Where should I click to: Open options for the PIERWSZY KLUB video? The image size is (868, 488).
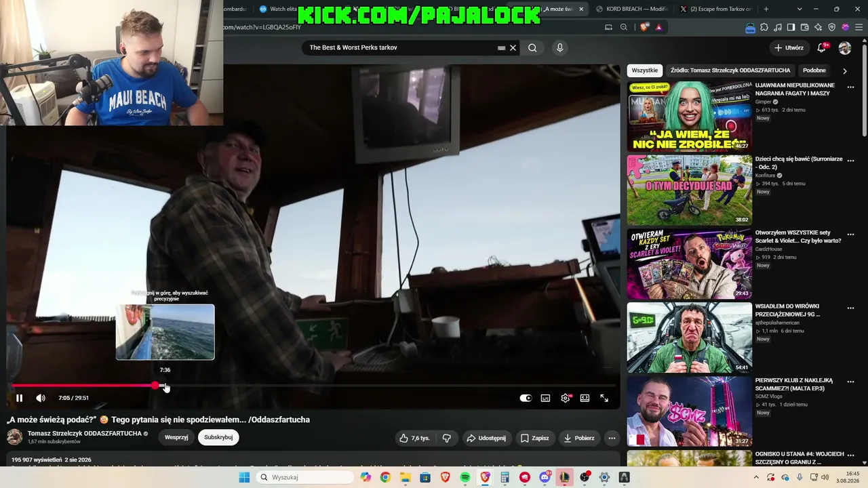click(850, 382)
